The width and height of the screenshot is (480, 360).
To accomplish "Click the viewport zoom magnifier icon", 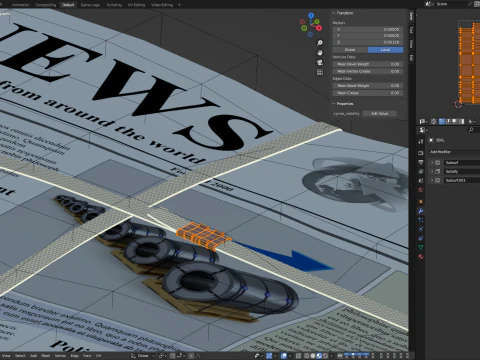I will (320, 43).
